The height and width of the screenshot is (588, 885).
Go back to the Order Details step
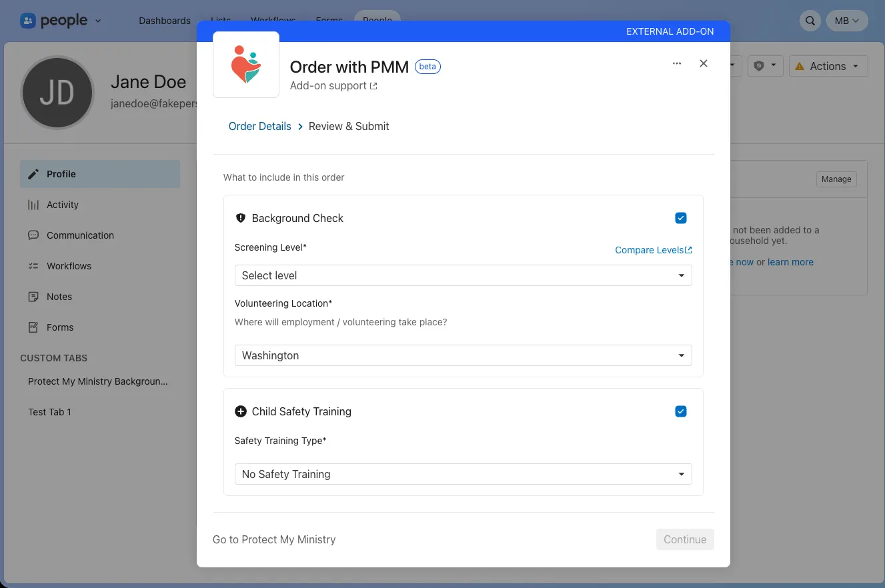[259, 126]
